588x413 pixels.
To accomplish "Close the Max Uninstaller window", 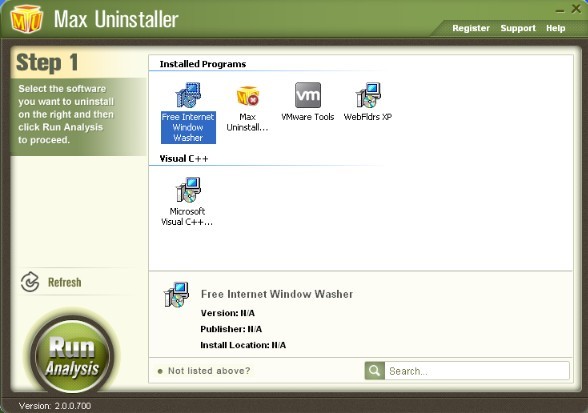I will 576,8.
